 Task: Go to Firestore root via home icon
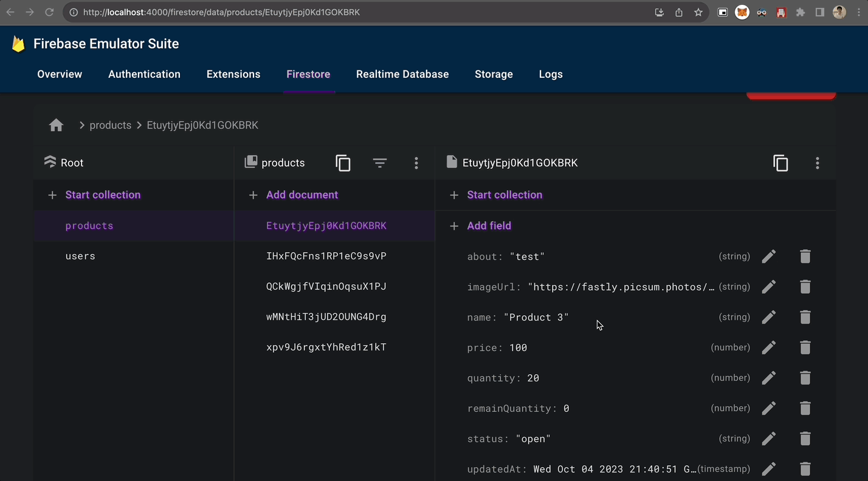(x=57, y=125)
